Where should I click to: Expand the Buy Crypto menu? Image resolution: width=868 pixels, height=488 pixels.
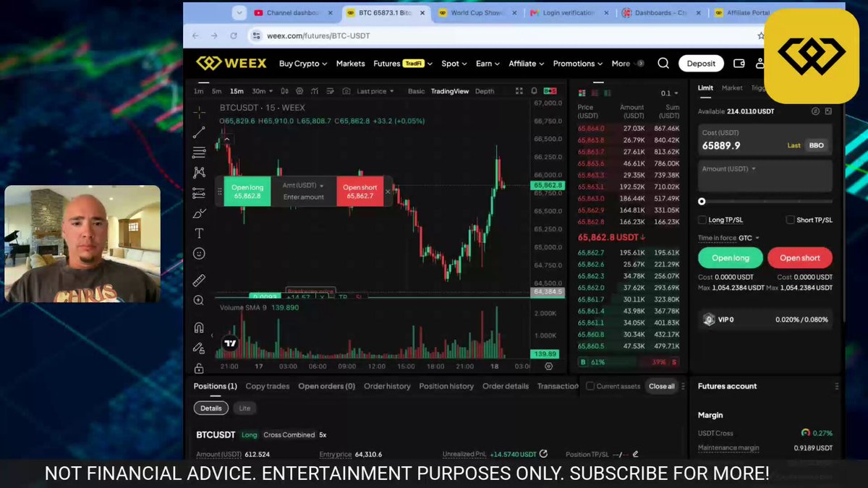point(303,64)
